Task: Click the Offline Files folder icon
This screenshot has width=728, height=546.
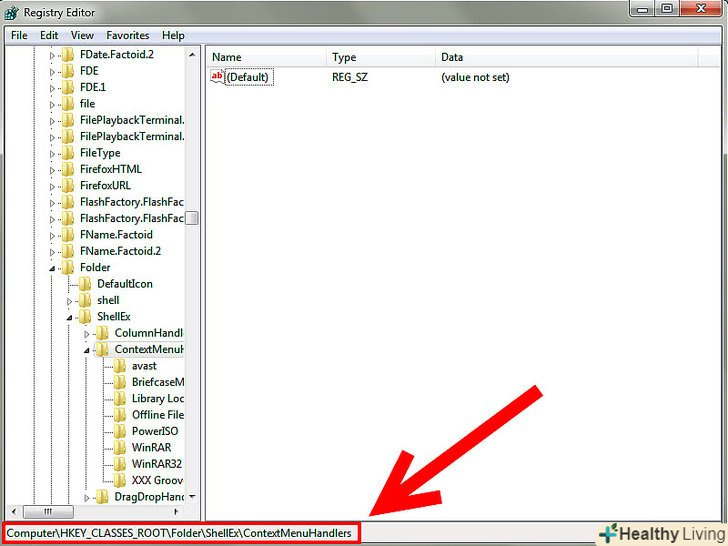Action: point(120,415)
